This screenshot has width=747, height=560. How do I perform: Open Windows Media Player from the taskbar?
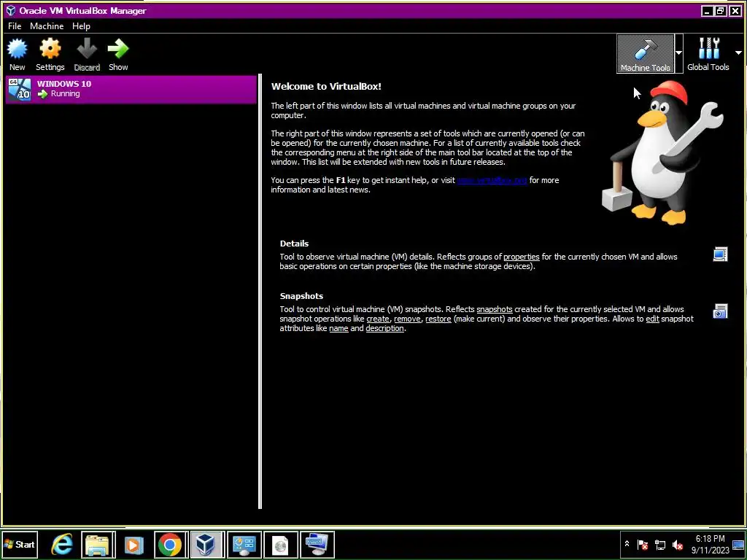click(134, 544)
